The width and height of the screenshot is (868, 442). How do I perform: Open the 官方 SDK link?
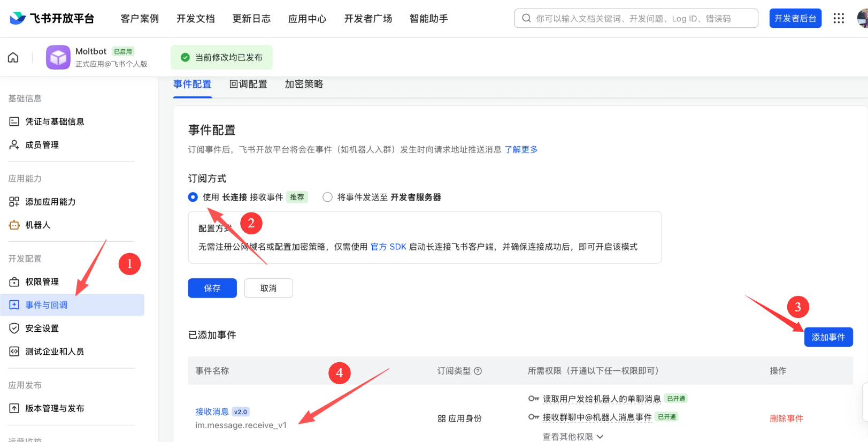(388, 247)
